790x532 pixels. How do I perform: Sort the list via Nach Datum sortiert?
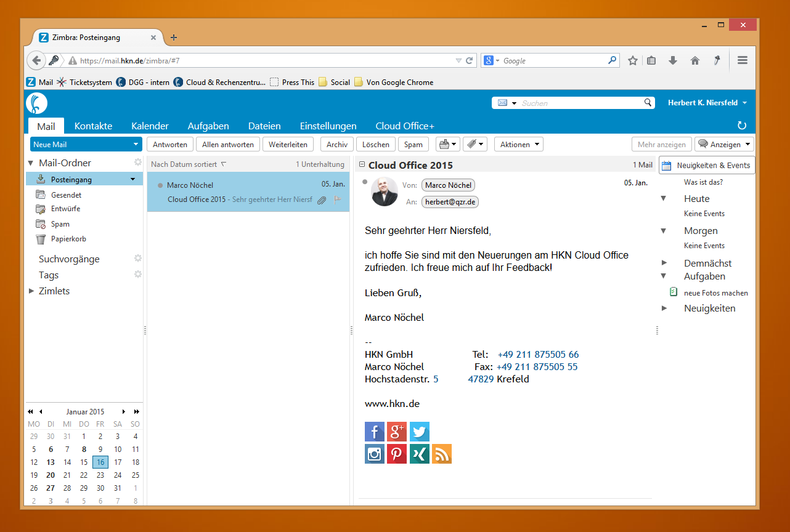point(189,164)
